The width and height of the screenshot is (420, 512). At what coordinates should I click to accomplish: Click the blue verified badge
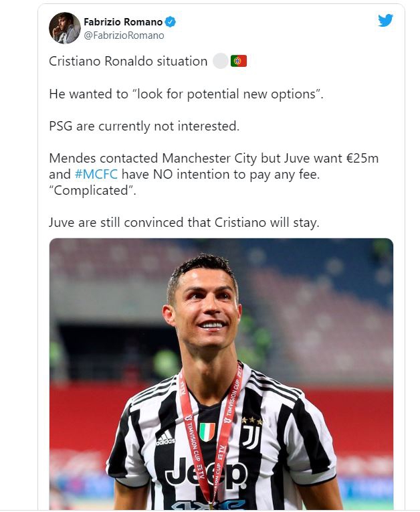click(171, 22)
